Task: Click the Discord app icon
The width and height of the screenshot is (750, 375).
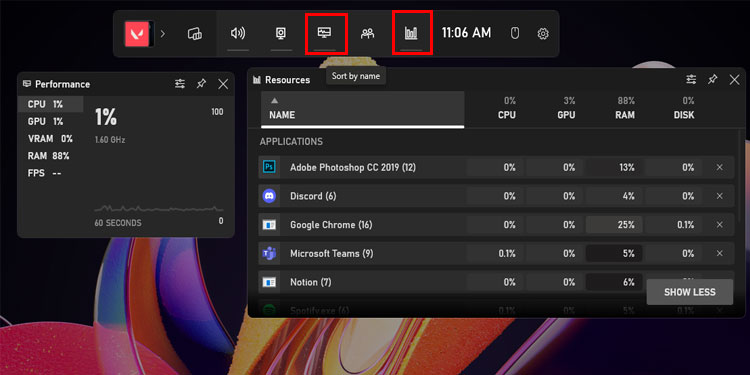Action: tap(269, 196)
